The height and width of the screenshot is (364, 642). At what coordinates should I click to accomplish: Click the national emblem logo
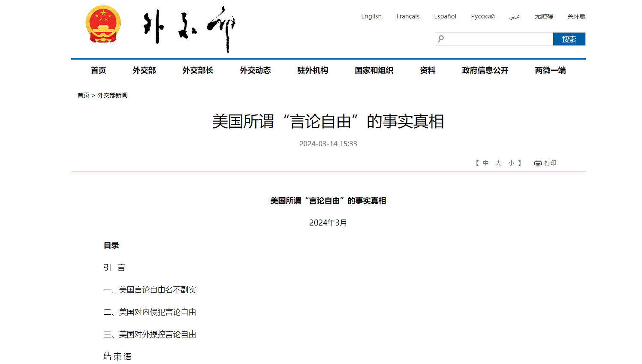102,24
